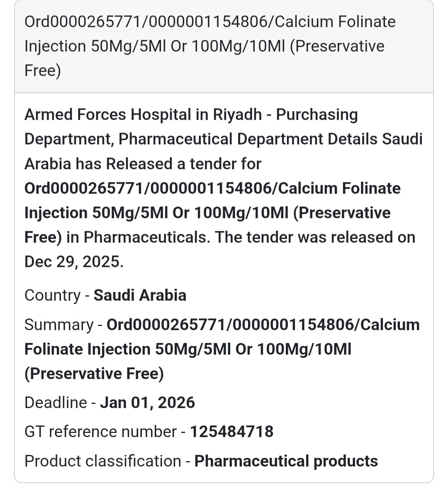This screenshot has width=448, height=491.
Task: Click "The tender was released on" sentence
Action: tap(315, 237)
